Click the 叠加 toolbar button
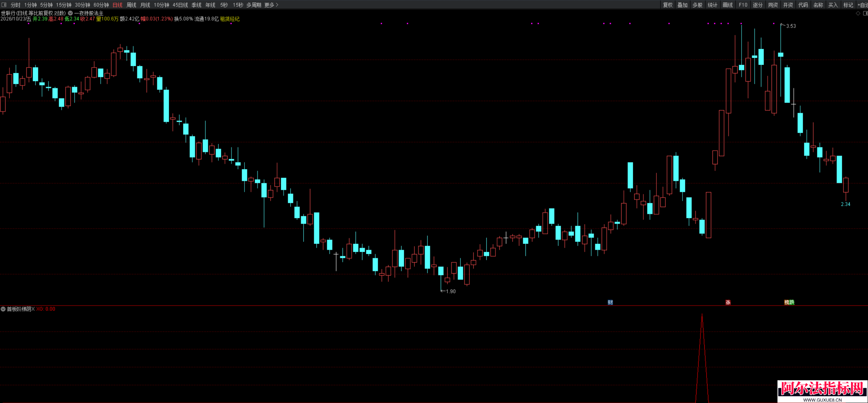868x403 pixels. click(683, 5)
